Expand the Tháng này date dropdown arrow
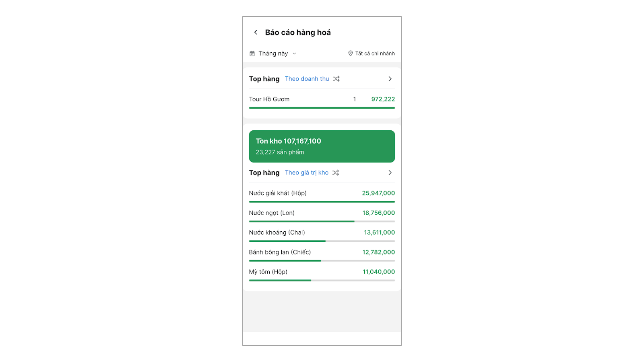 pyautogui.click(x=294, y=53)
